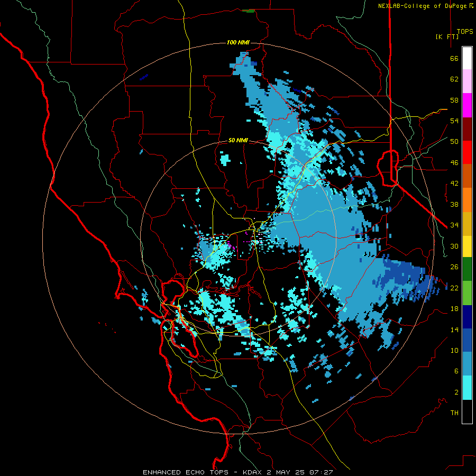Screen dimensions: 476x476
Task: Click the legend value 66
Action: (454, 59)
